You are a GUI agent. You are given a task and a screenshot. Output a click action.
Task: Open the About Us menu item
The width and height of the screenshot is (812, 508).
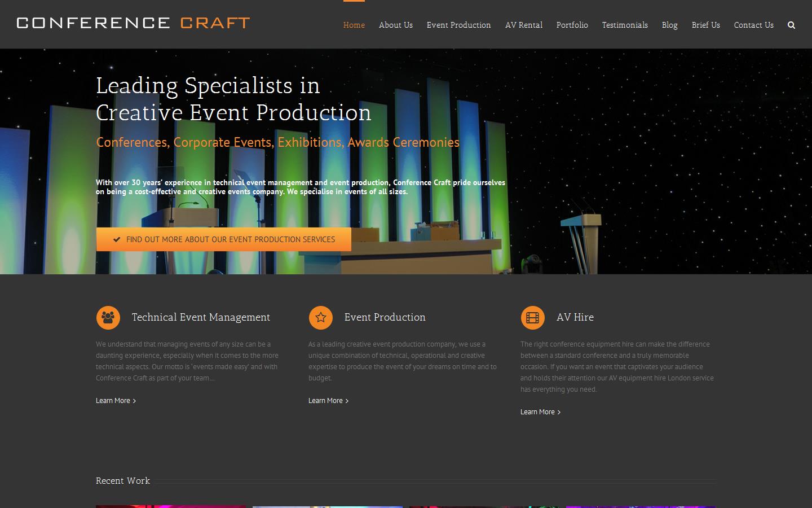[x=395, y=25]
